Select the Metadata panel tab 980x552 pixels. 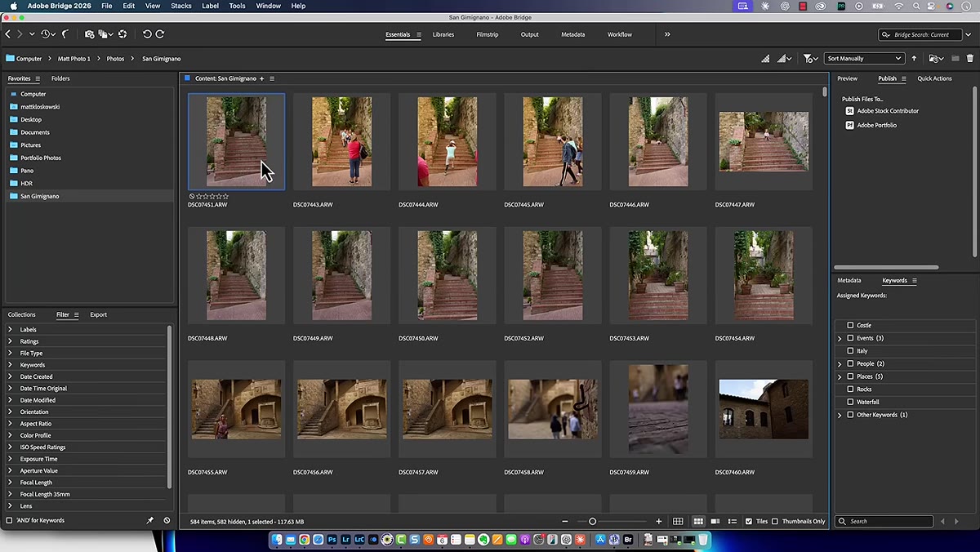click(x=849, y=280)
